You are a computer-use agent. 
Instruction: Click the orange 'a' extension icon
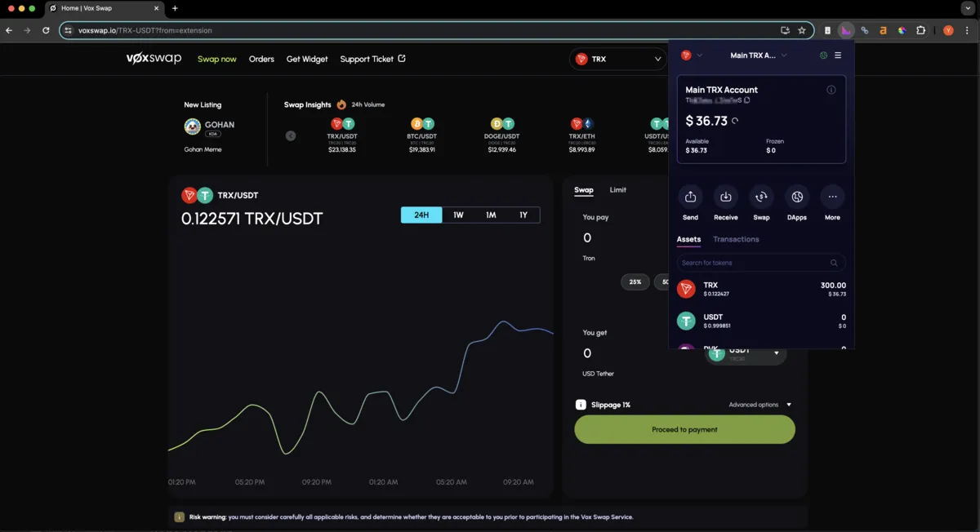pyautogui.click(x=884, y=30)
